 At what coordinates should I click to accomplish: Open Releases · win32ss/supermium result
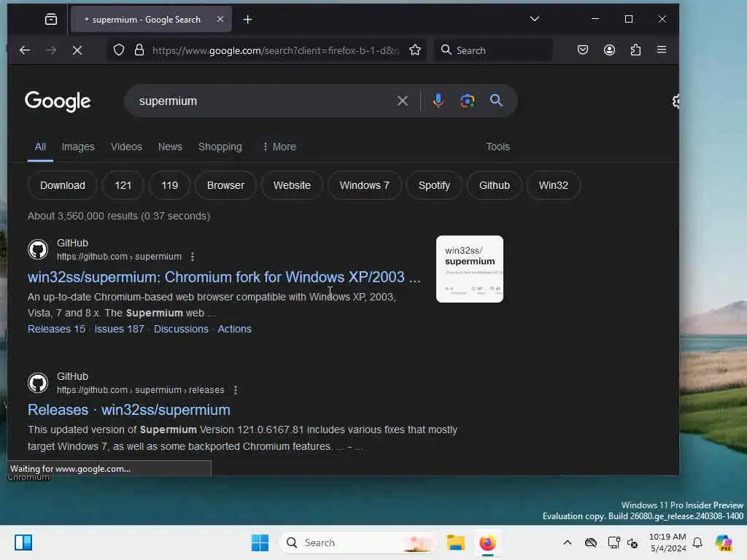128,410
